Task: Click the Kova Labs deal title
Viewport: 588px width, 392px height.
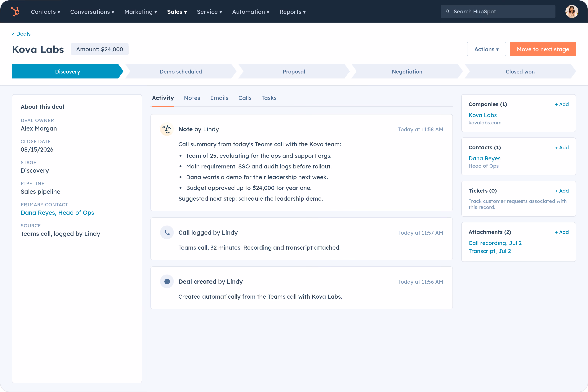Action: pyautogui.click(x=38, y=50)
